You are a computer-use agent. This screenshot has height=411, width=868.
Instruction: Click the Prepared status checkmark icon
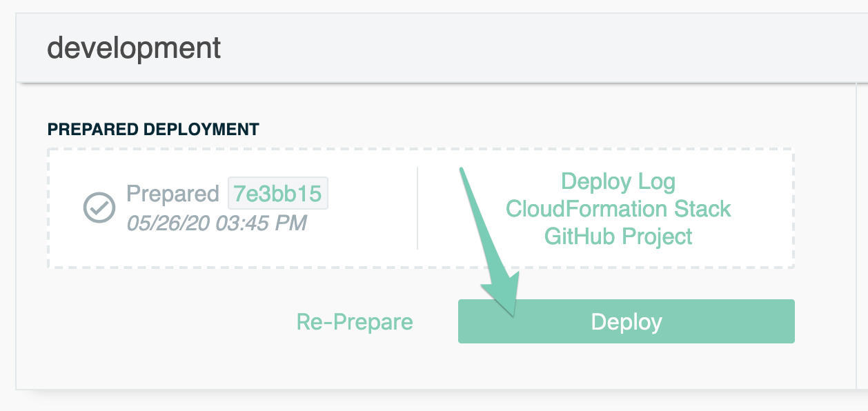[99, 208]
